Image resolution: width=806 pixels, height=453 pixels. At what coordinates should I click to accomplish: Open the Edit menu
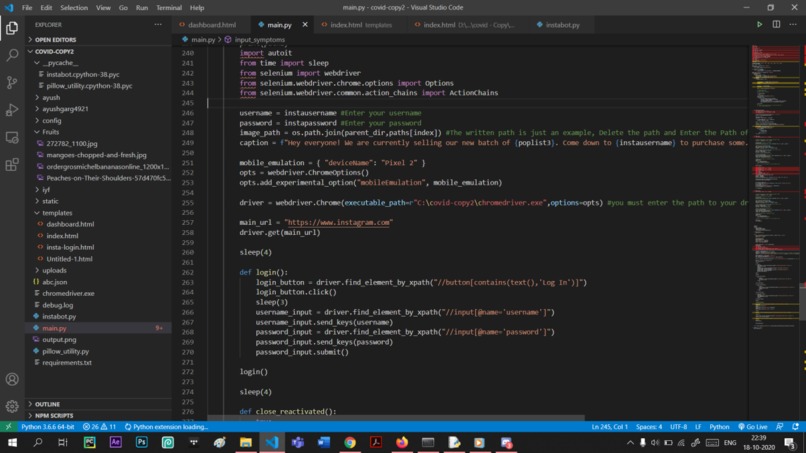click(46, 8)
